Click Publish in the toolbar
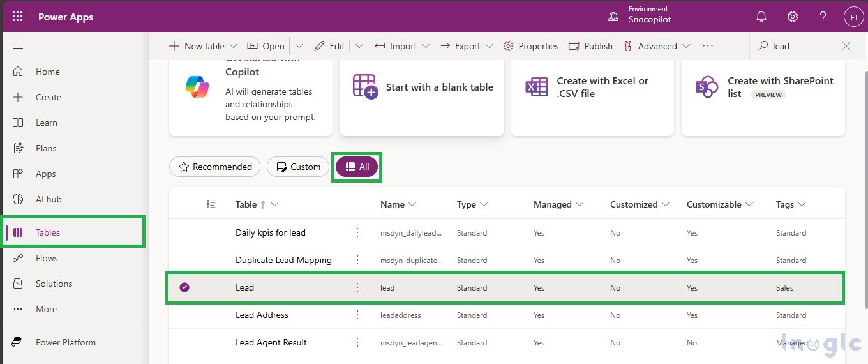This screenshot has width=868, height=364. (x=590, y=46)
